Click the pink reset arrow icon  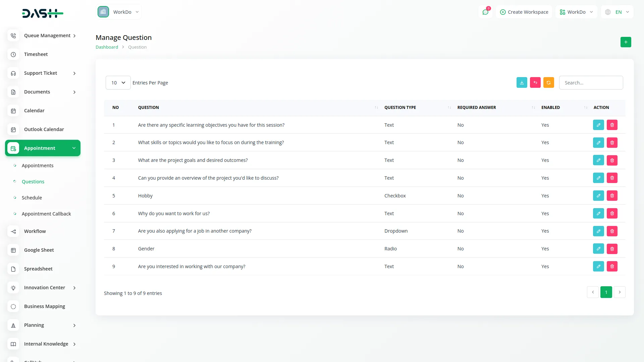point(535,82)
